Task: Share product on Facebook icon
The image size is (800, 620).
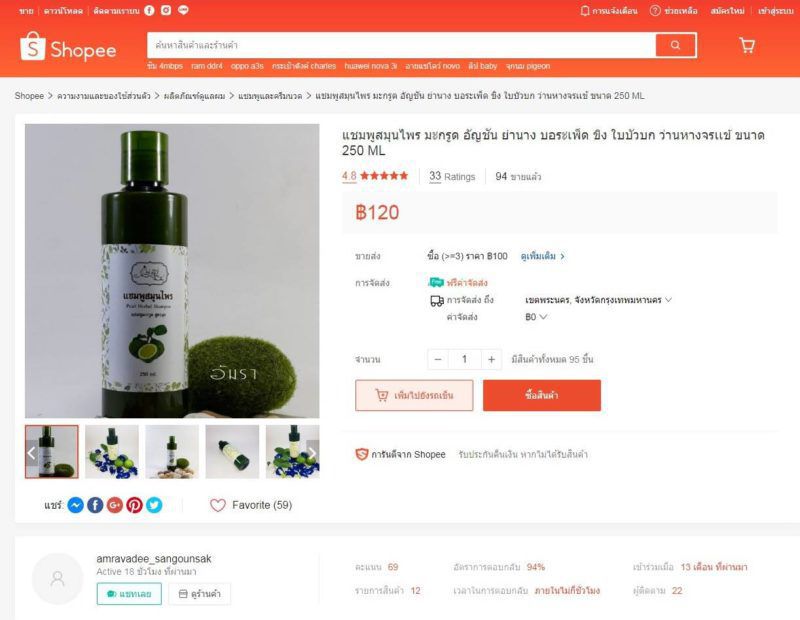Action: click(95, 505)
